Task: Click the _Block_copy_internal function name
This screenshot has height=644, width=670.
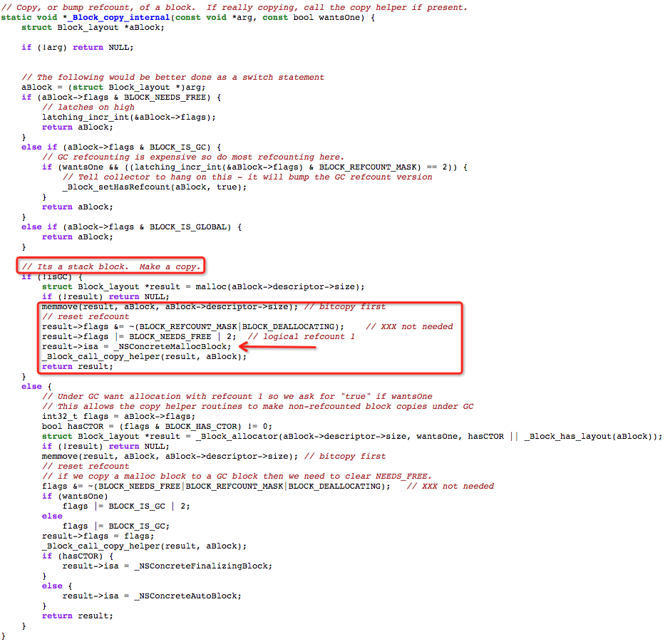Action: click(119, 18)
